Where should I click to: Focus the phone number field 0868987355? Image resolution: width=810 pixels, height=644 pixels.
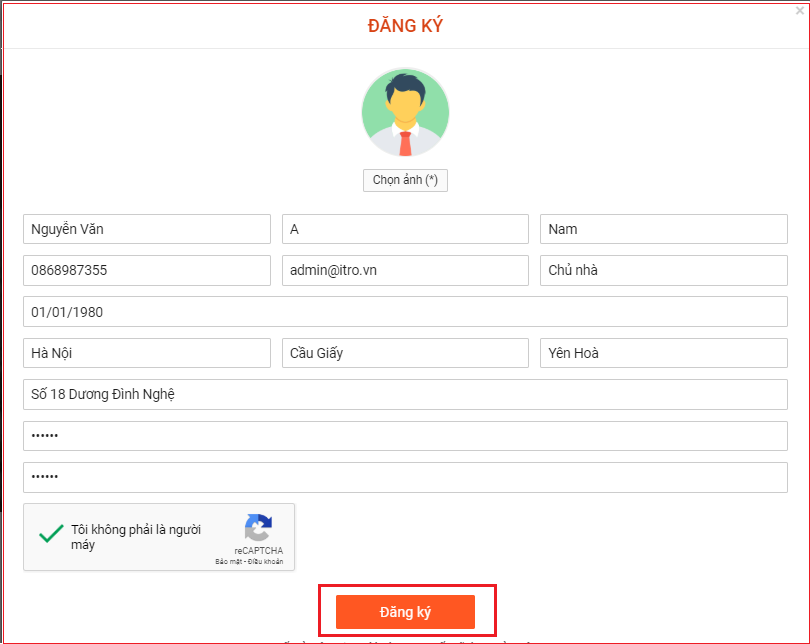pyautogui.click(x=147, y=270)
